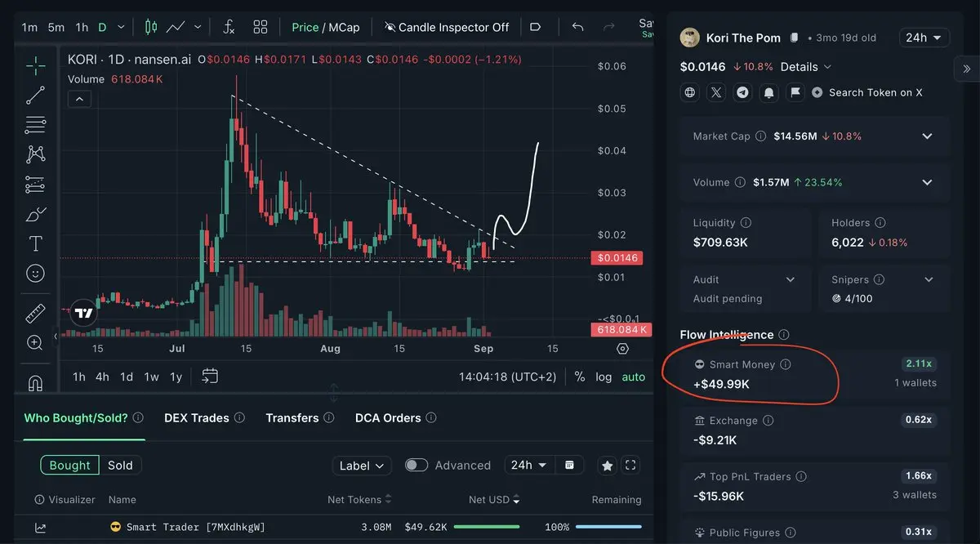Turn on the Candle Inspector
The height and width of the screenshot is (544, 980).
tap(446, 27)
